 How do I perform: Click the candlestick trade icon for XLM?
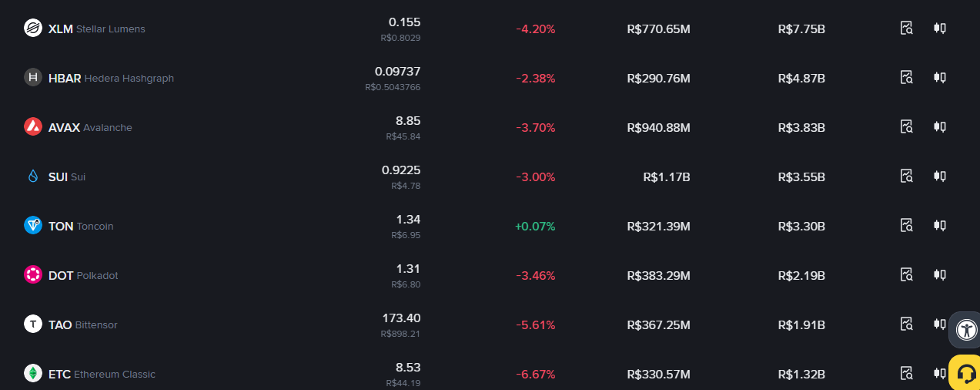click(x=939, y=29)
